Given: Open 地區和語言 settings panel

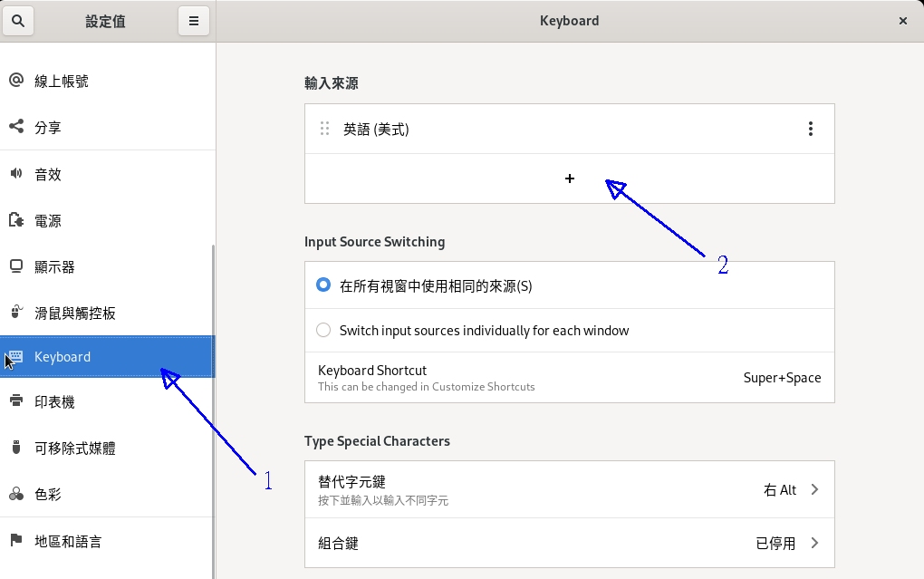Looking at the screenshot, I should click(68, 542).
